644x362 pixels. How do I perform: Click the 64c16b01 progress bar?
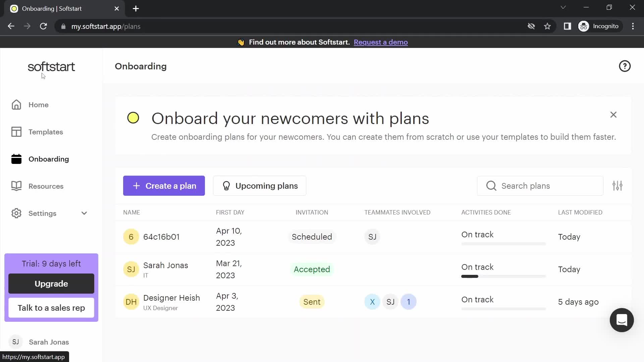[503, 244]
